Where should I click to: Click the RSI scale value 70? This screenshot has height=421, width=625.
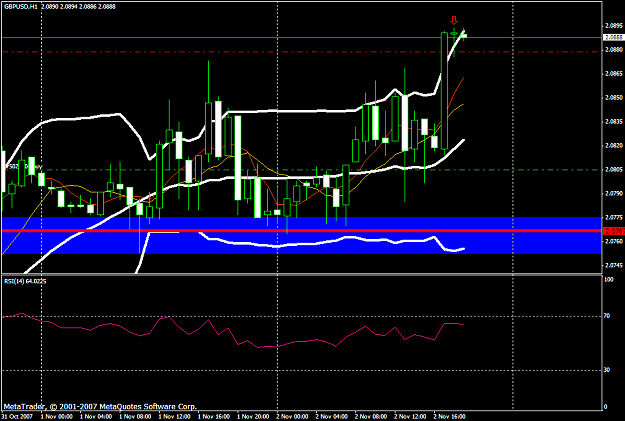(607, 316)
